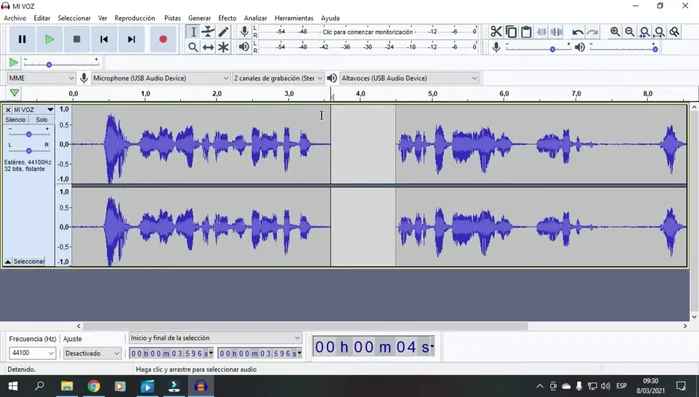
Task: Toggle Silencio mute on MI VOZ track
Action: point(16,119)
